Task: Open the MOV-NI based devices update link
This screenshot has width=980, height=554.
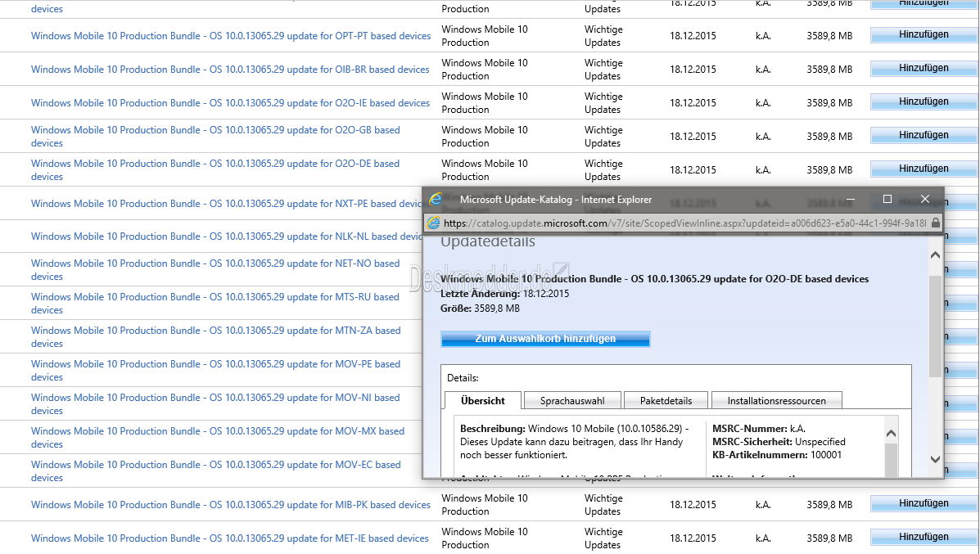Action: (x=215, y=404)
